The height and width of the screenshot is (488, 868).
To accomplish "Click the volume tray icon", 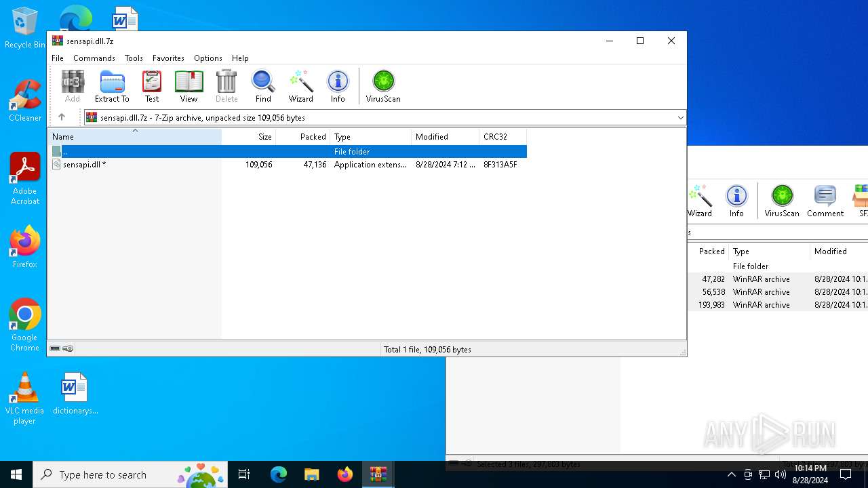I will tap(781, 474).
